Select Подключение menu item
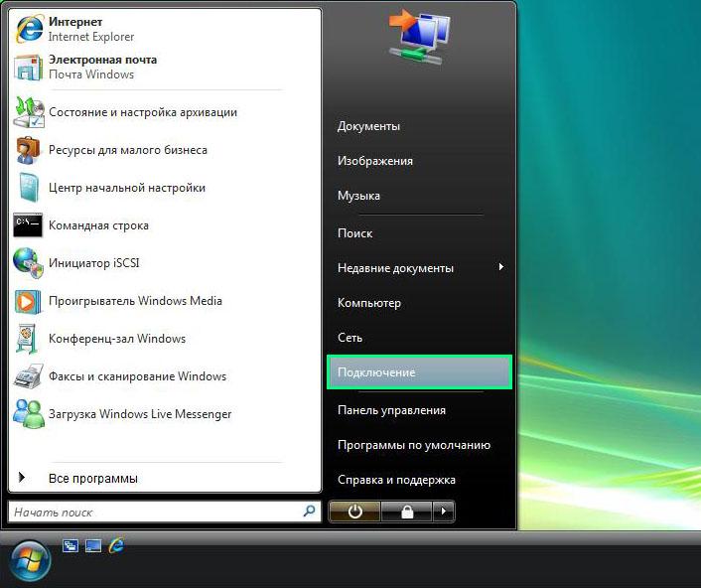701x588 pixels. point(418,372)
